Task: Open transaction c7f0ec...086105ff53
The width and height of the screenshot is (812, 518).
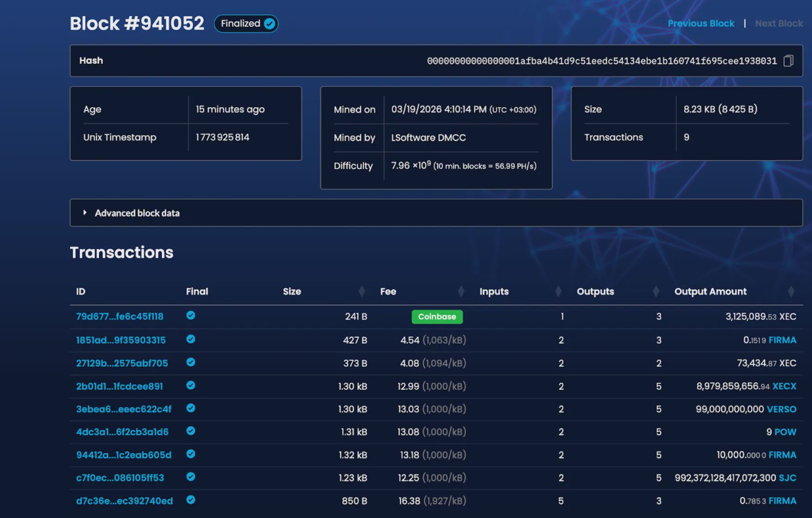Action: pos(120,477)
